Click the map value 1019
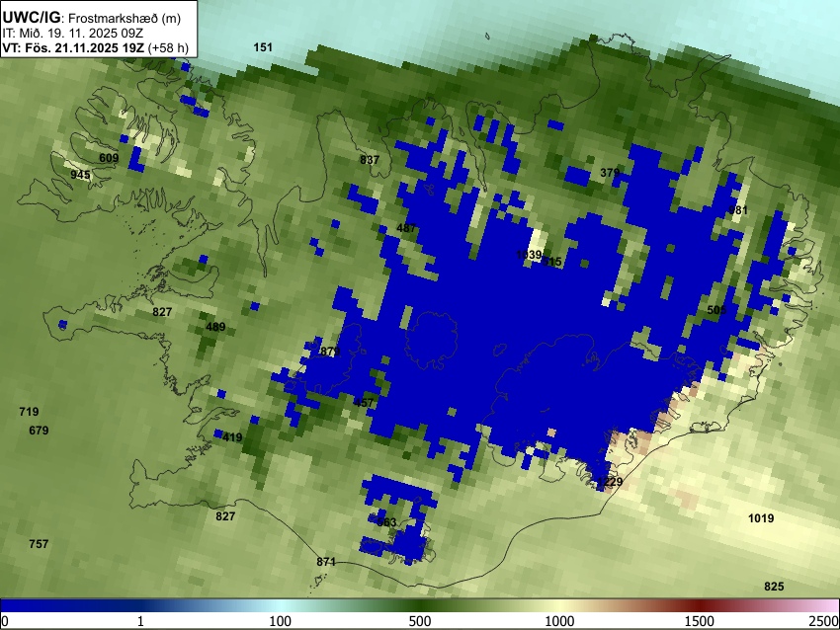Image resolution: width=840 pixels, height=630 pixels. 761,518
